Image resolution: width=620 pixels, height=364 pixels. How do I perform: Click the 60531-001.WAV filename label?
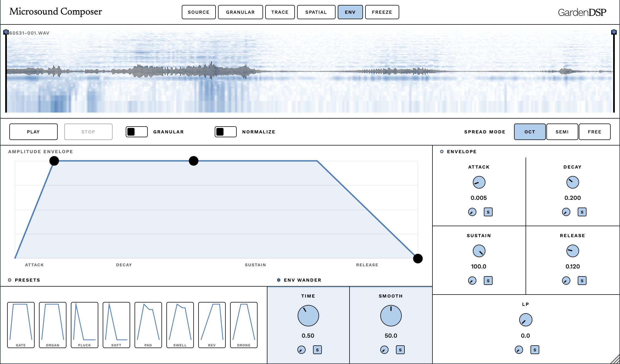point(29,33)
